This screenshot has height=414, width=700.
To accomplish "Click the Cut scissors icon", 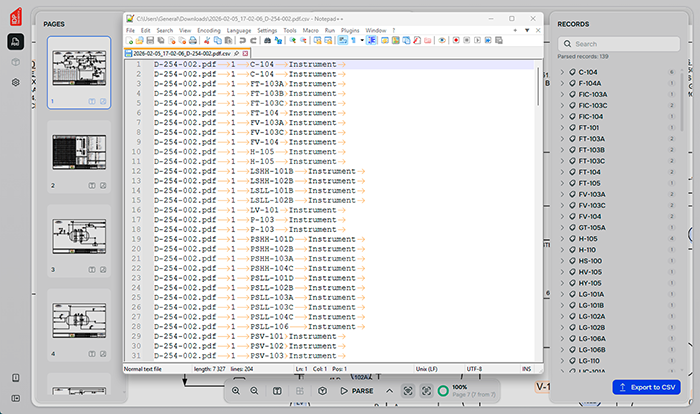I will (x=207, y=41).
